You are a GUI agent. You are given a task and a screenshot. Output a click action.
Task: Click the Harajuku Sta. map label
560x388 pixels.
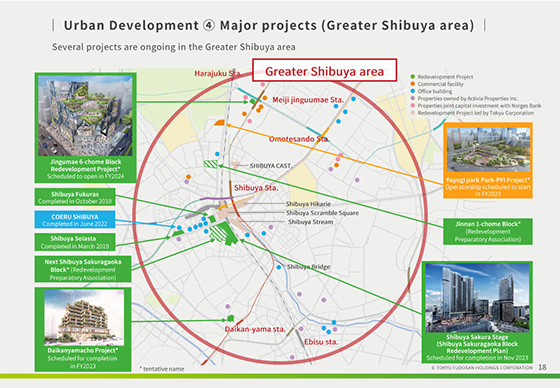[x=218, y=74]
